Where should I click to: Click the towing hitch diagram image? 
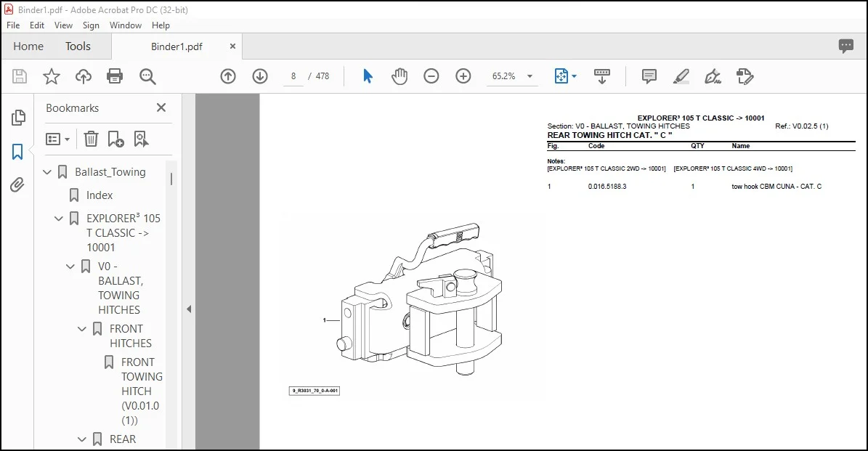click(x=419, y=299)
